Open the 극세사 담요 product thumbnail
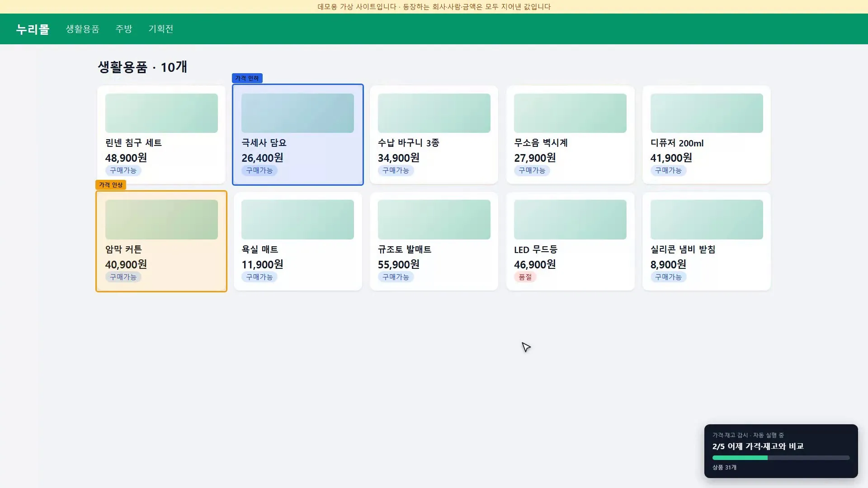The width and height of the screenshot is (868, 488). coord(297,113)
